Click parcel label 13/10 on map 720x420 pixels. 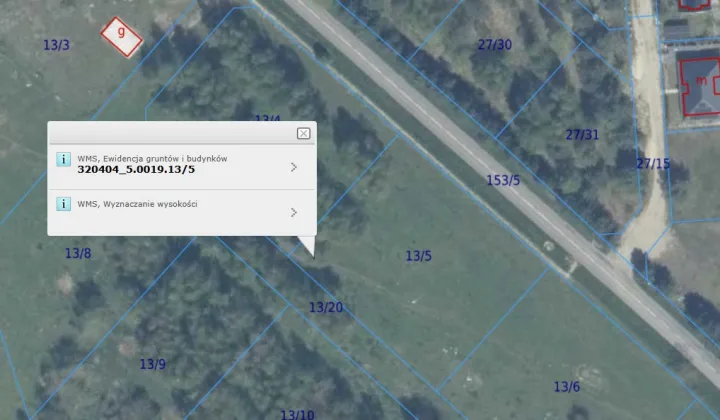(x=297, y=414)
